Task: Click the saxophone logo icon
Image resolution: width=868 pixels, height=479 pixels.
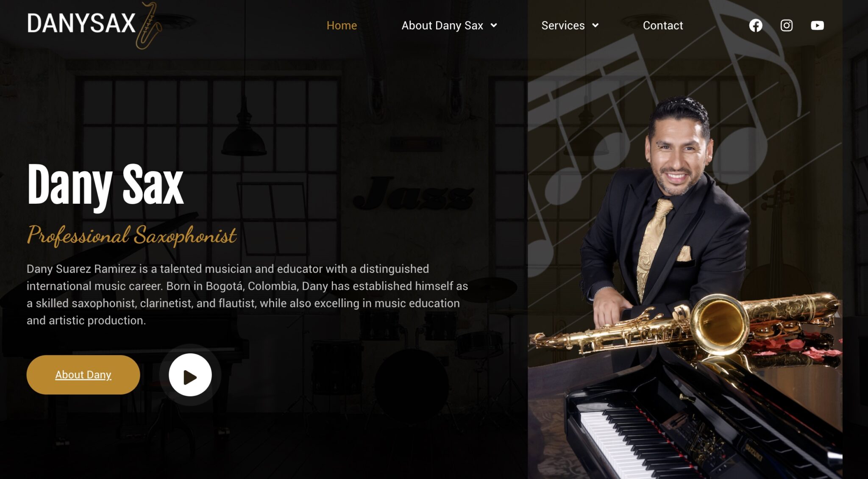Action: point(148,25)
